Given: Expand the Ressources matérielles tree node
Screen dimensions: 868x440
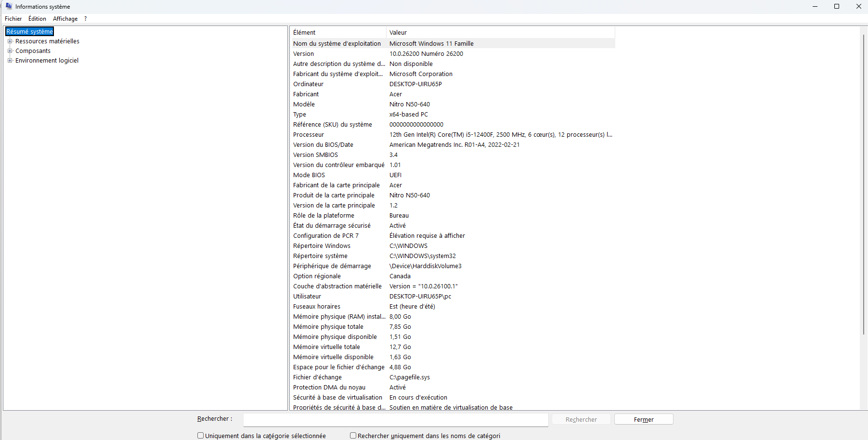Looking at the screenshot, I should click(10, 41).
